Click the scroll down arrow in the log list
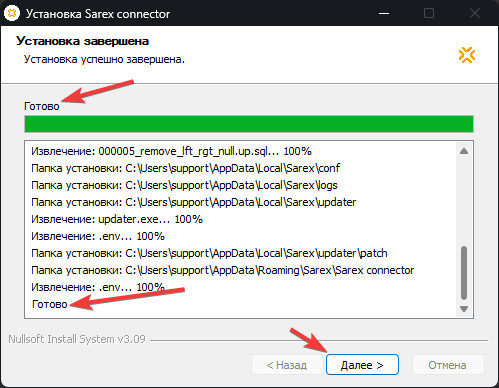The height and width of the screenshot is (388, 499). click(x=464, y=309)
